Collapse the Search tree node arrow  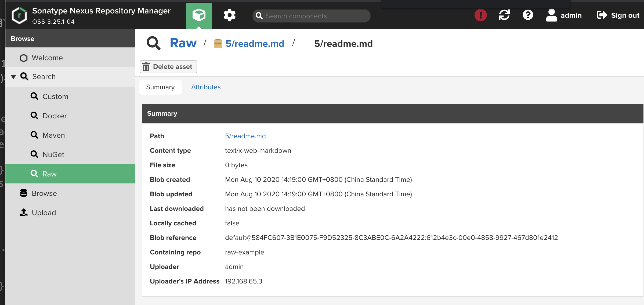click(x=13, y=77)
